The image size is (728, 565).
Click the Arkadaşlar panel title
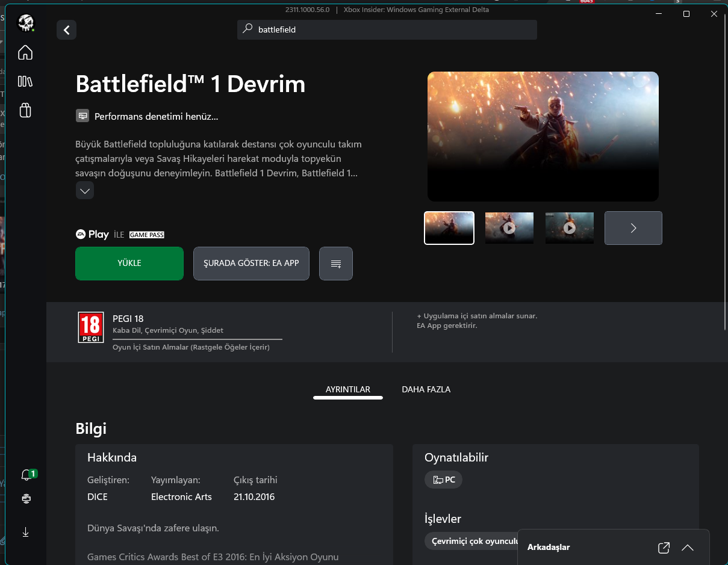(549, 548)
